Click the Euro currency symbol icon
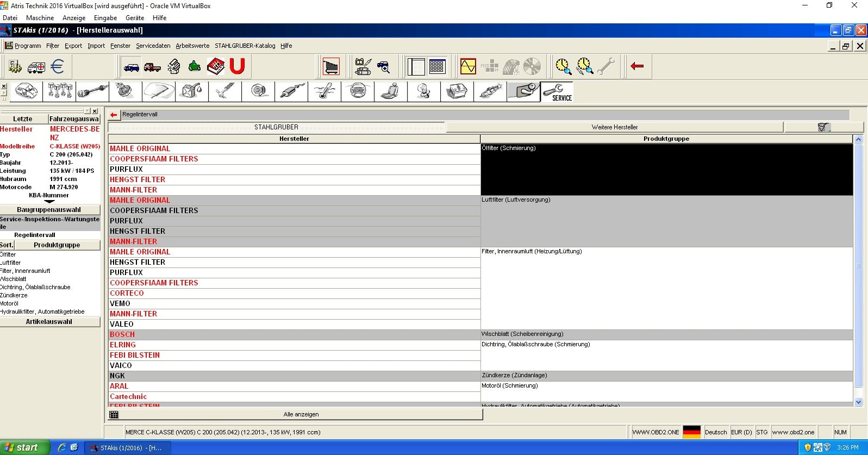This screenshot has height=455, width=868. coord(57,67)
